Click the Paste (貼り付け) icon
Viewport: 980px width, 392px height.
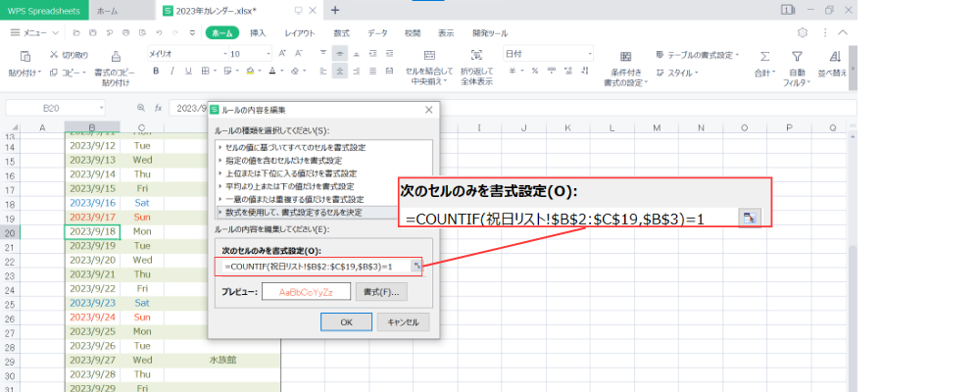[x=25, y=56]
